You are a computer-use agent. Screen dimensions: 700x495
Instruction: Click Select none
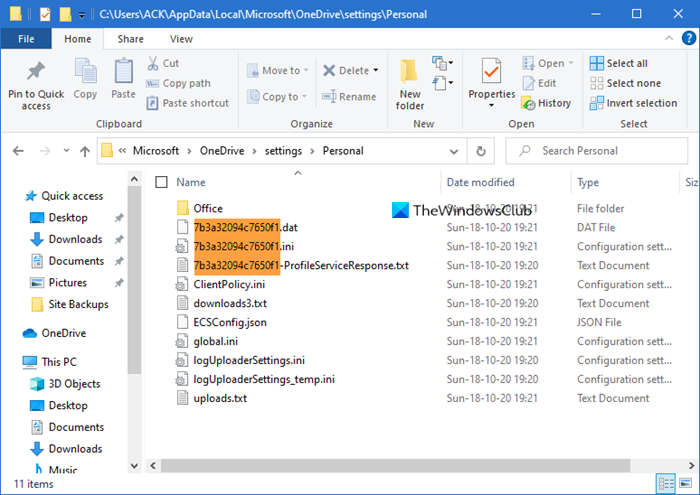[625, 83]
